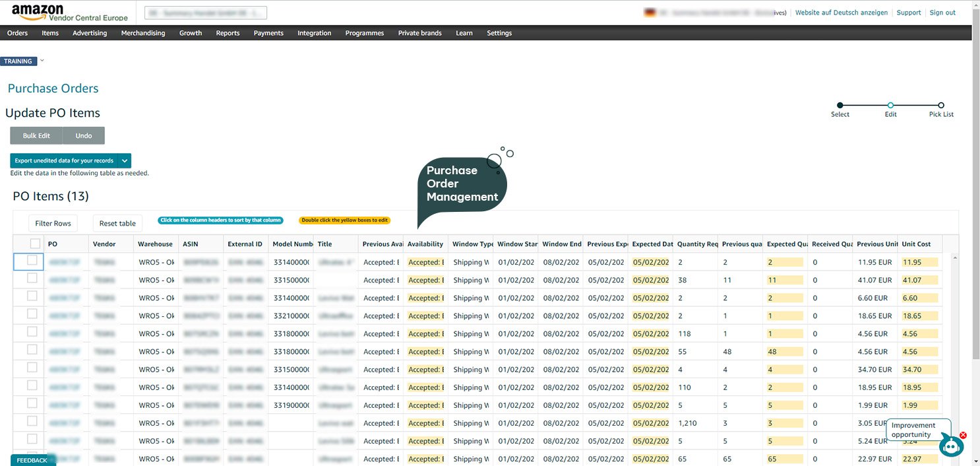Expand the TRAINING badge chevron
This screenshot has height=466, width=980.
pyautogui.click(x=42, y=61)
